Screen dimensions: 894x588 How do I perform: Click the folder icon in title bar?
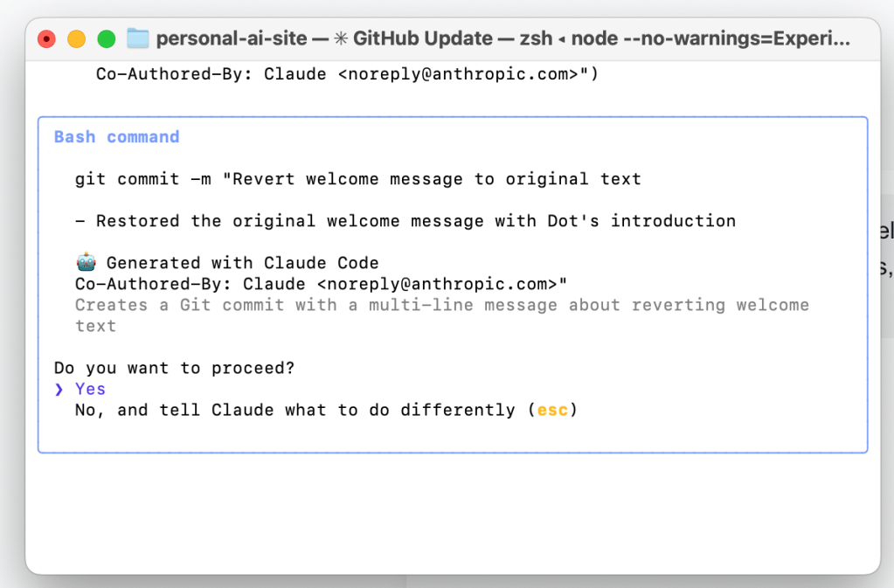(x=138, y=38)
